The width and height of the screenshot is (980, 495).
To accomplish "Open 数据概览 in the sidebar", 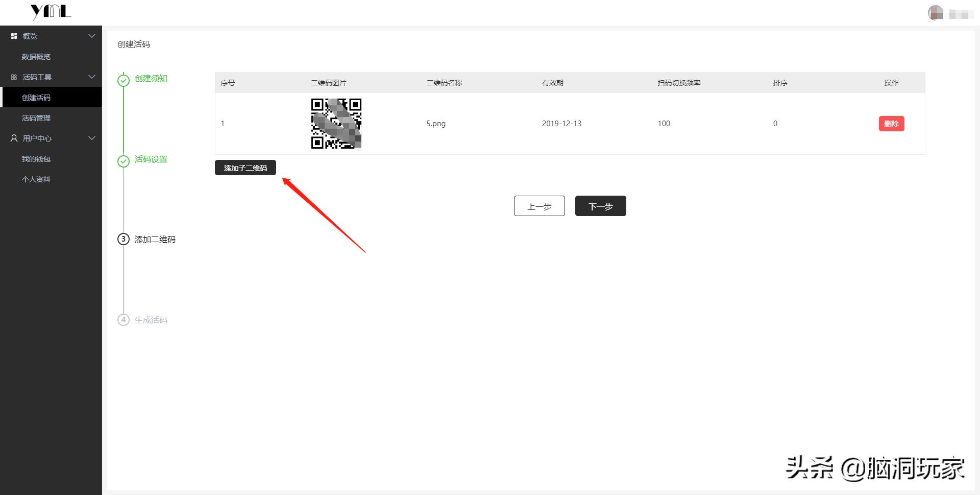I will pyautogui.click(x=36, y=57).
